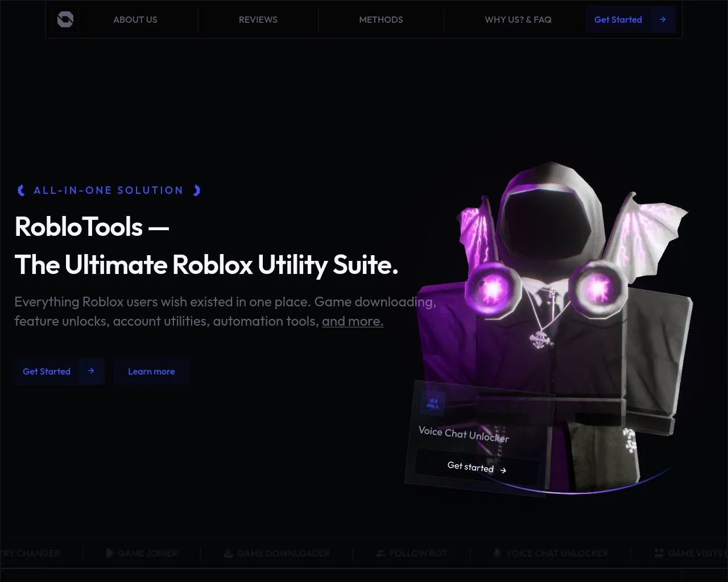Click the Follow Bot people icon in ticker
Viewport: 728px width, 582px height.
click(380, 553)
